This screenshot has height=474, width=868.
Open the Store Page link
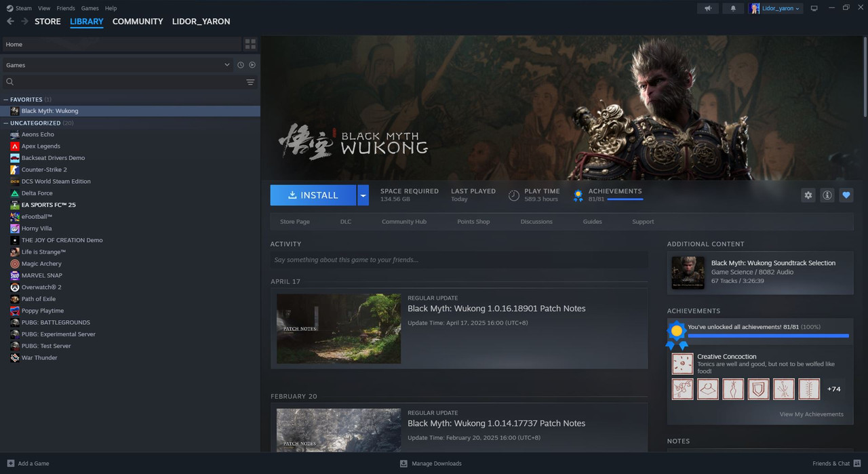[x=295, y=222]
